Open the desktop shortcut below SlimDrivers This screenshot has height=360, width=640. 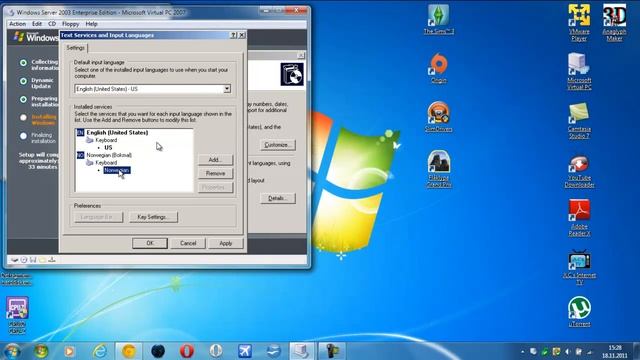click(x=439, y=169)
